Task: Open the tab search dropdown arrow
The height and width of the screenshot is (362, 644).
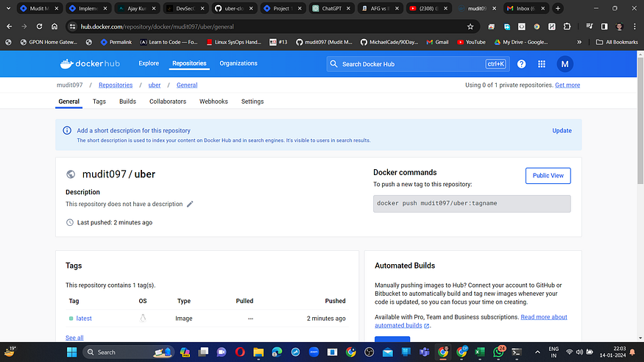Action: (8, 8)
